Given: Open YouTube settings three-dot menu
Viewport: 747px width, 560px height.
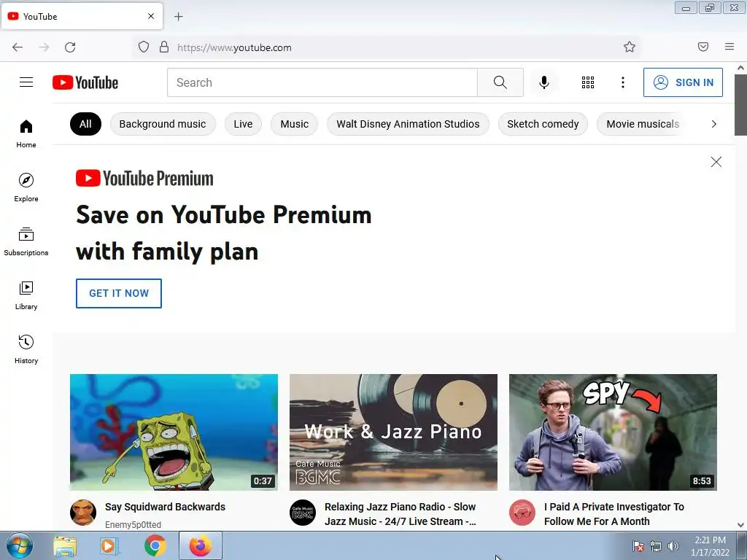Looking at the screenshot, I should tap(623, 82).
